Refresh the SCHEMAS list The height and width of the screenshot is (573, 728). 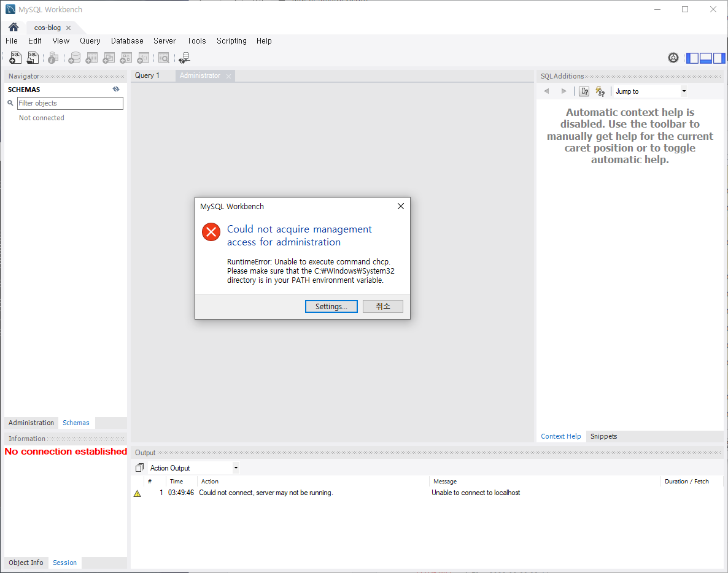pos(116,89)
